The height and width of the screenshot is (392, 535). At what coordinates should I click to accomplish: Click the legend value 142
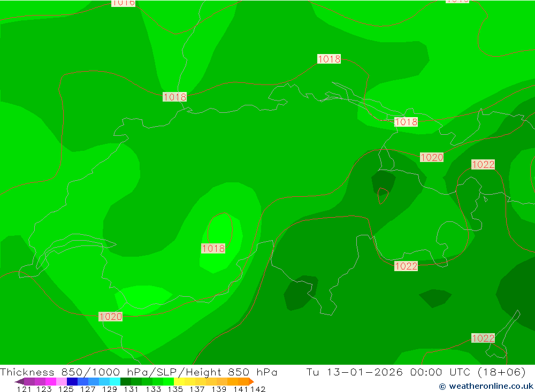[x=258, y=389]
